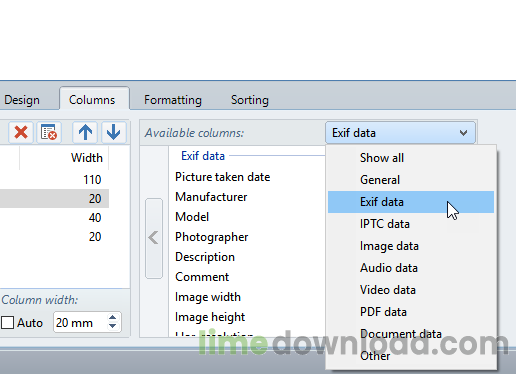Switch to the Design tab
Screen dimensions: 516x374
click(x=22, y=100)
